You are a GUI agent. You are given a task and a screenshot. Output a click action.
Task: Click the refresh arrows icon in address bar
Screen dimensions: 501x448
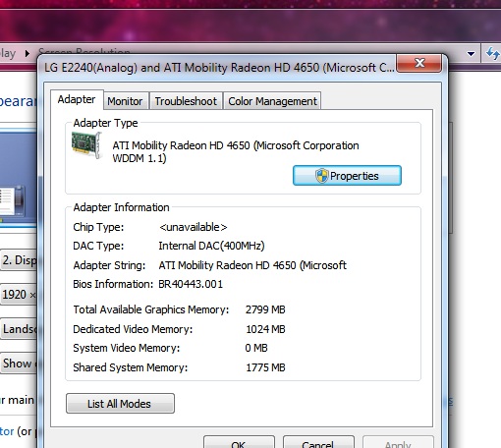pyautogui.click(x=492, y=53)
